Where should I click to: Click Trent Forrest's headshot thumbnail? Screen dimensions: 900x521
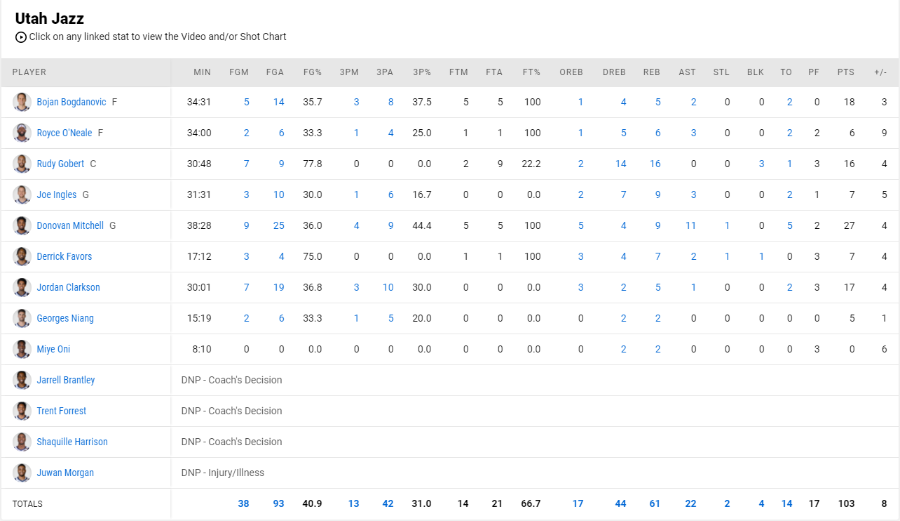pyautogui.click(x=22, y=411)
